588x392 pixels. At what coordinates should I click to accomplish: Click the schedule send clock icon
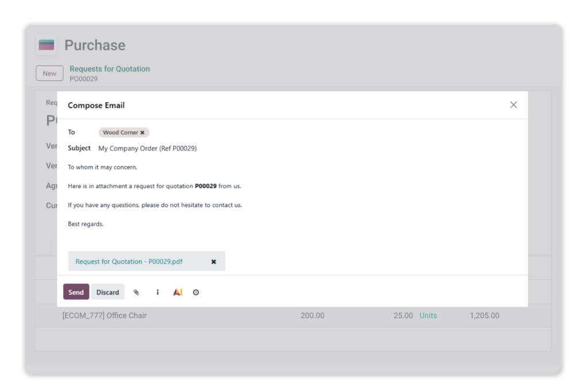[x=196, y=292]
